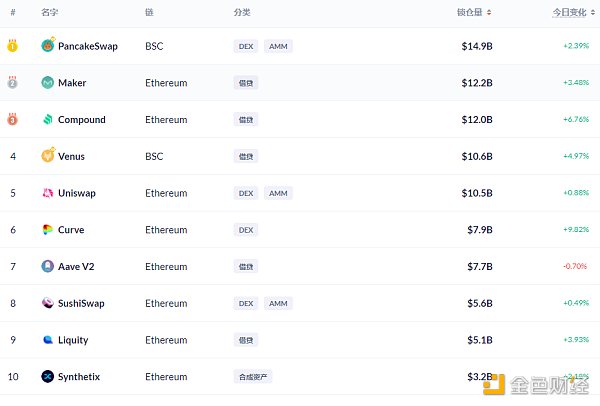Click the Venus logo icon
The height and width of the screenshot is (406, 600).
pyautogui.click(x=48, y=156)
